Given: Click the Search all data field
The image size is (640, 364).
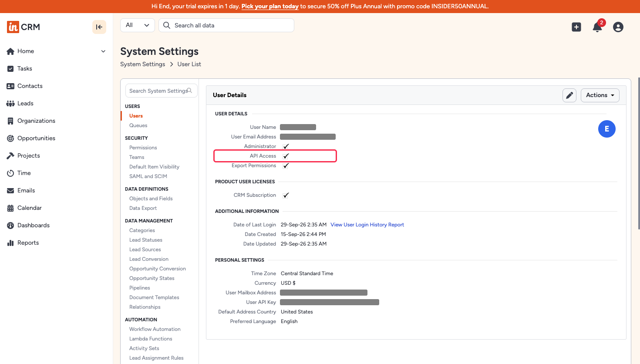Looking at the screenshot, I should point(226,25).
